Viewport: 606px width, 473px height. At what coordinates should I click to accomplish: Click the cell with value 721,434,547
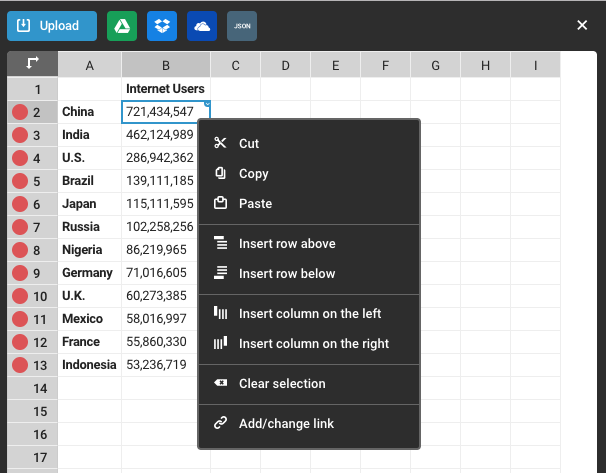pyautogui.click(x=166, y=112)
